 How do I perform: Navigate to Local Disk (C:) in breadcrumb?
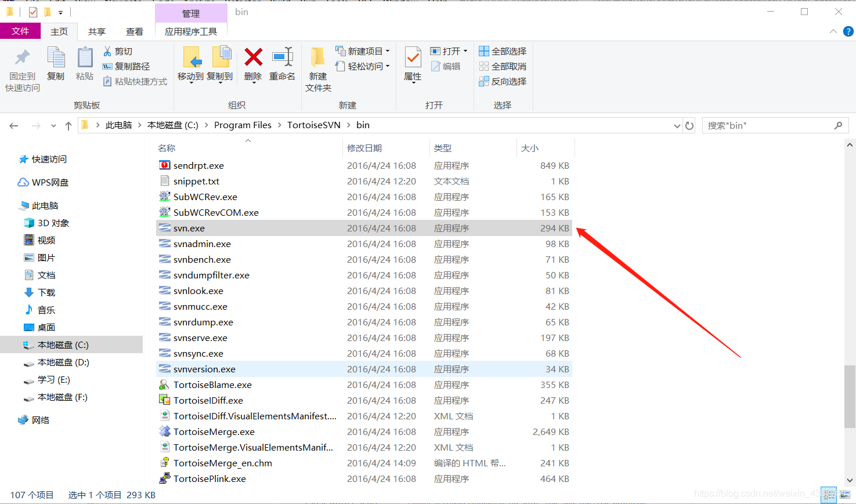(173, 125)
